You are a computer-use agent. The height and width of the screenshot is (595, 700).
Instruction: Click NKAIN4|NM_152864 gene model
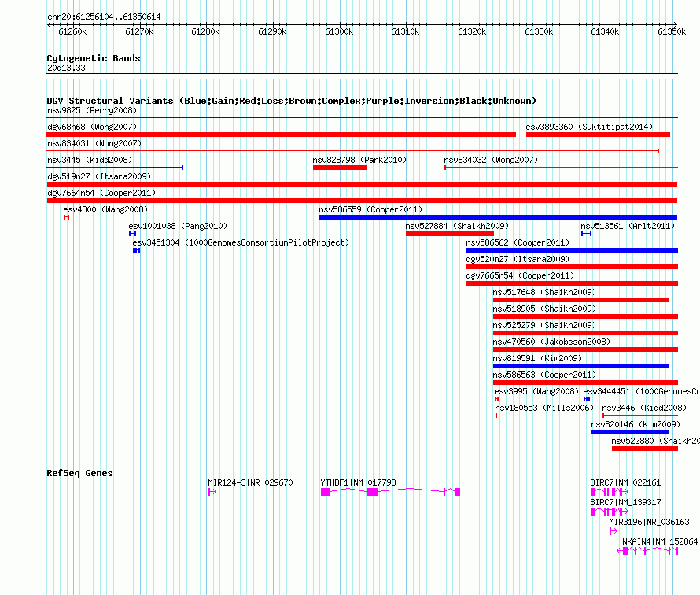647,551
